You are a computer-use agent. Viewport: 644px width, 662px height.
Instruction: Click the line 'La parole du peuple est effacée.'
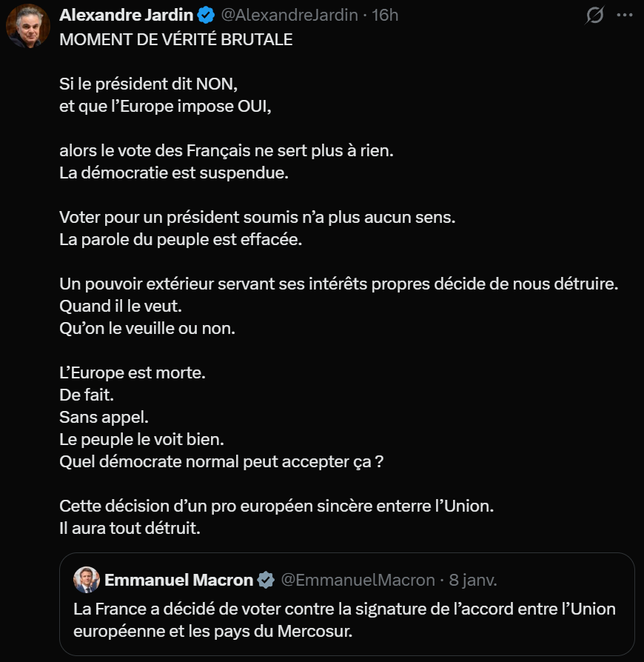pos(181,240)
